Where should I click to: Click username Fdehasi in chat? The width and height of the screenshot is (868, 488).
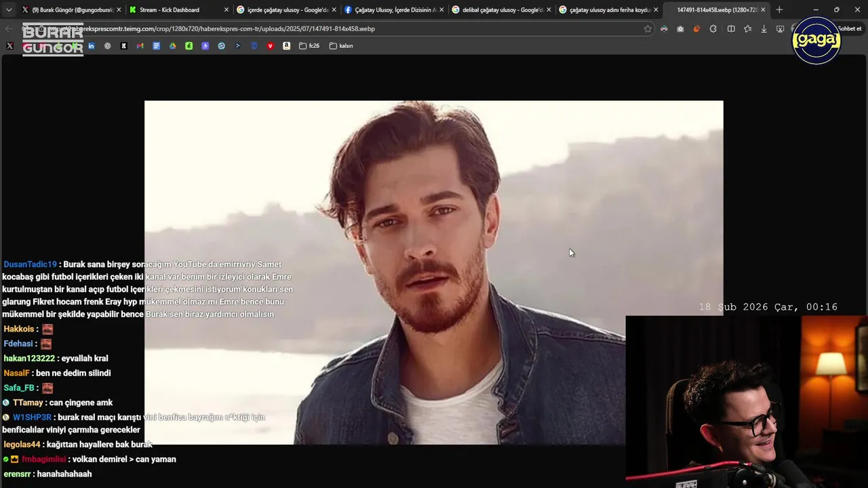[18, 344]
